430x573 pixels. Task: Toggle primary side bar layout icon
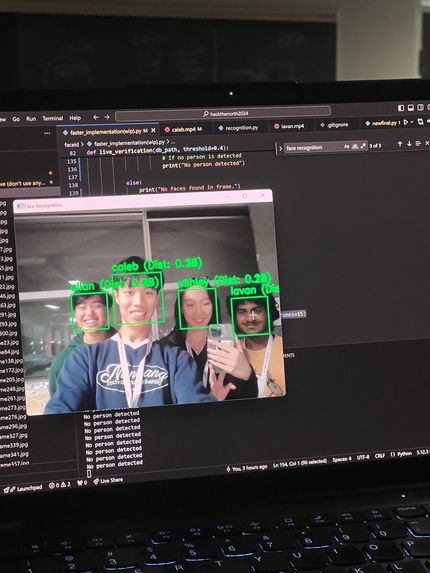tap(401, 108)
